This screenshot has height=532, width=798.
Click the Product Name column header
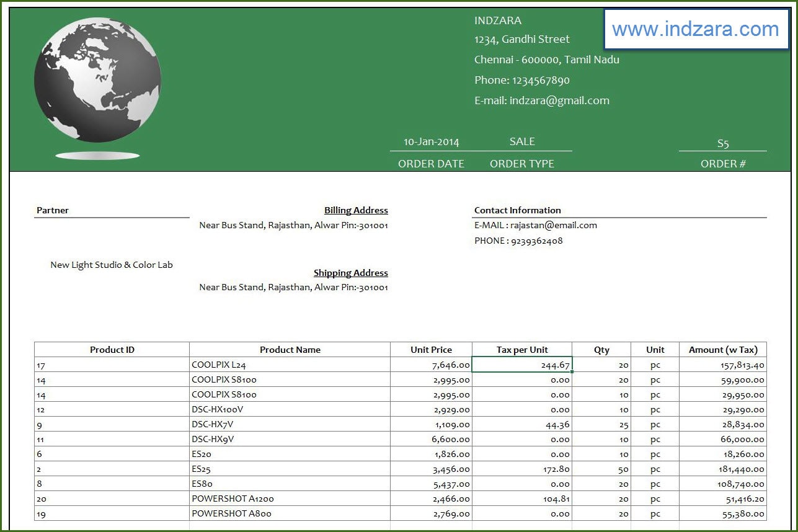(290, 349)
